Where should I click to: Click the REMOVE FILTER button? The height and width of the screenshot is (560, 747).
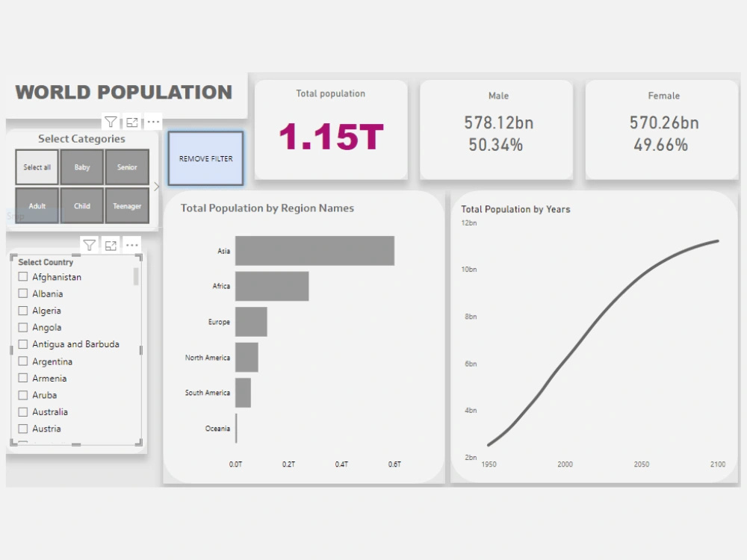[x=205, y=158]
